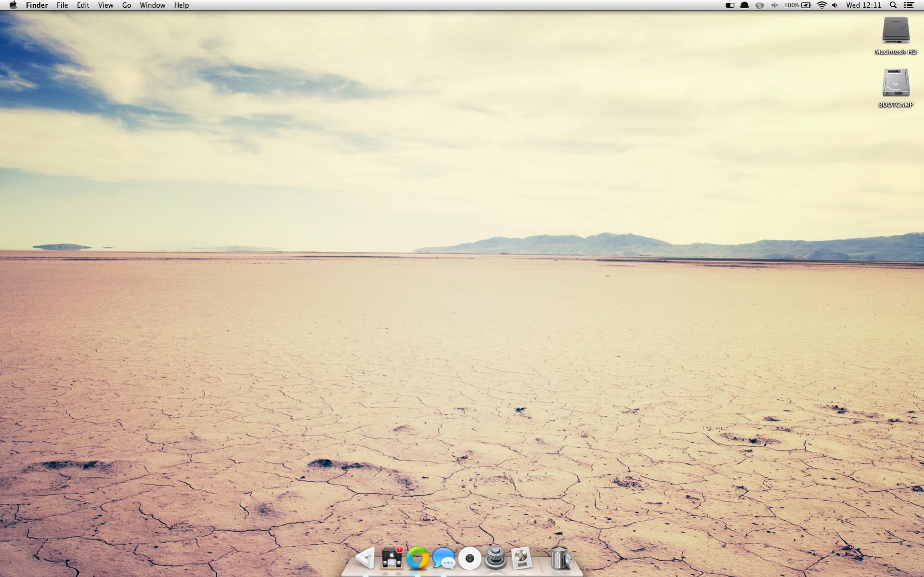The height and width of the screenshot is (577, 924).
Task: Open the Go menu
Action: tap(127, 5)
